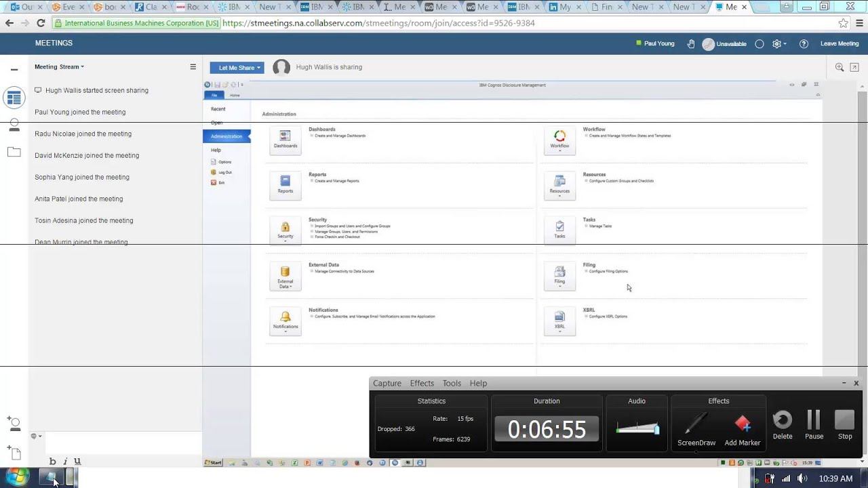Toggle italic in the chat box

coord(65,462)
